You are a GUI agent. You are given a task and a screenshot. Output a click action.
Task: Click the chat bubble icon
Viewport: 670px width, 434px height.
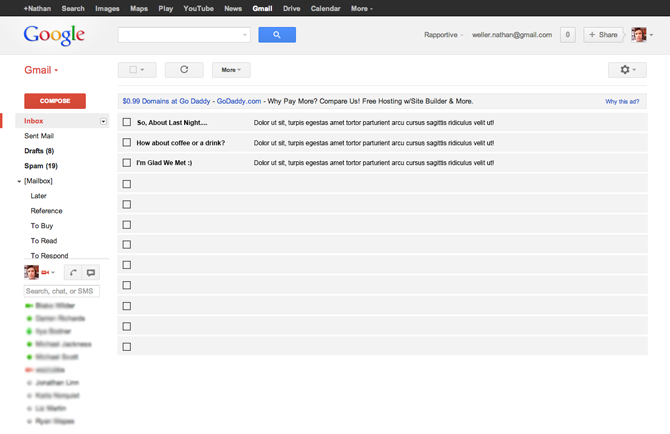(x=91, y=272)
